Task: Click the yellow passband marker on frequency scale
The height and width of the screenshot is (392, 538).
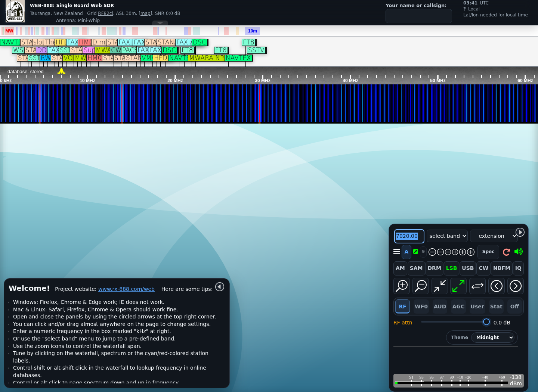Action: point(62,71)
